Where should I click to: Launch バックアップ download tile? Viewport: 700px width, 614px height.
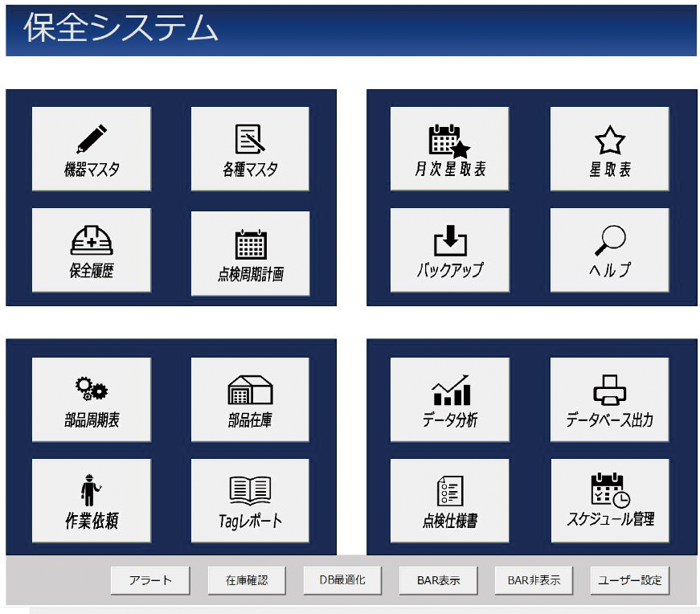tap(449, 250)
